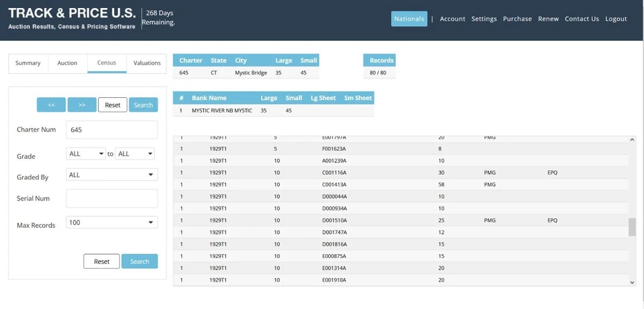
Task: Click the Serial Num input field
Action: pos(112,198)
